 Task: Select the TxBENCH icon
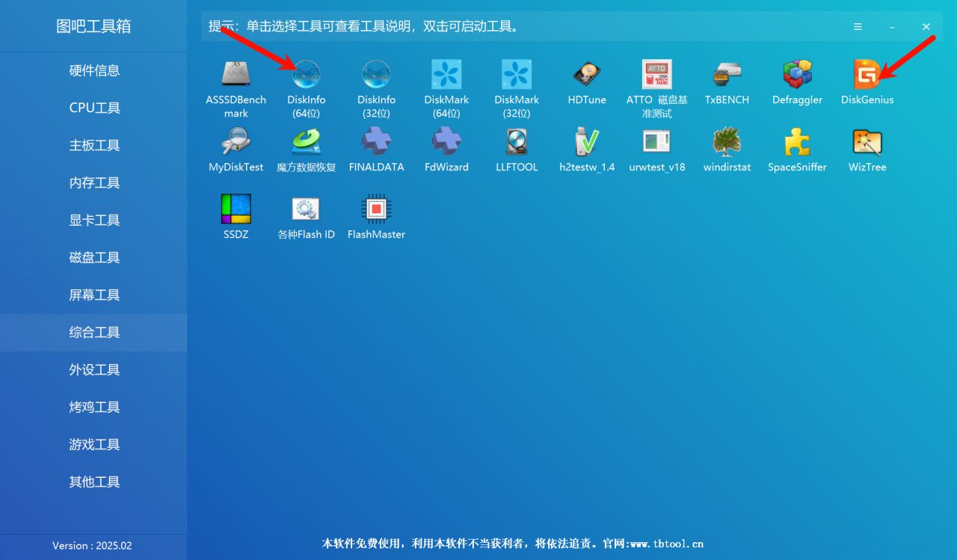point(727,75)
